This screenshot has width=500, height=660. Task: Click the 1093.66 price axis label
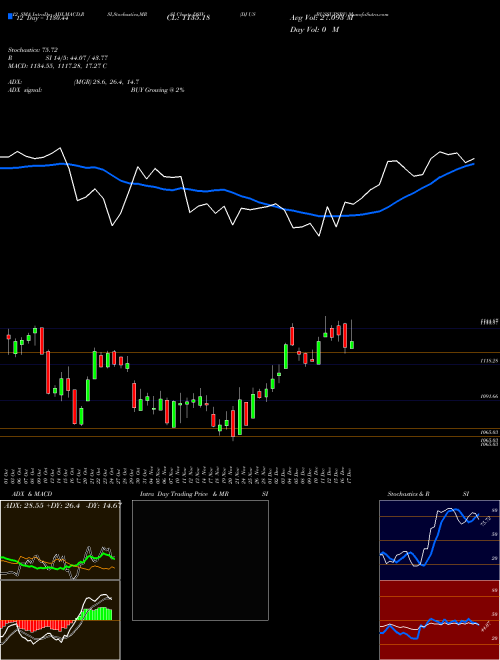[489, 396]
